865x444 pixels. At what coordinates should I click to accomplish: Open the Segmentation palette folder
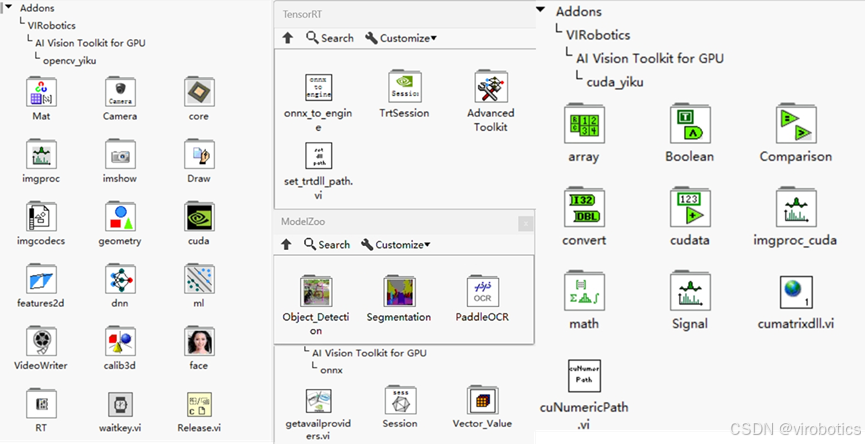[399, 291]
